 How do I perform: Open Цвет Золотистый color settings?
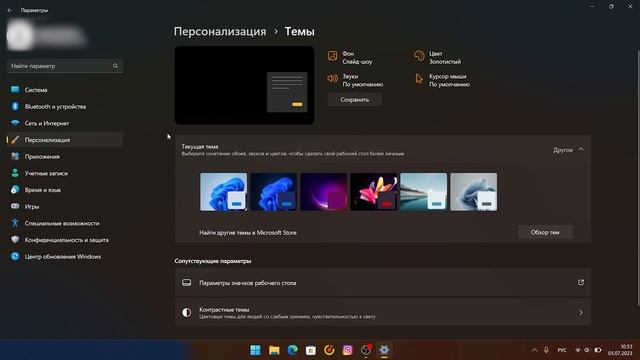437,58
